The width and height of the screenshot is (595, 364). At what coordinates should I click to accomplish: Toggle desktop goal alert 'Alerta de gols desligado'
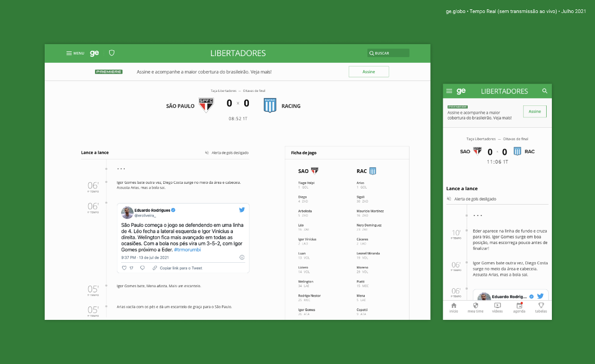(227, 153)
